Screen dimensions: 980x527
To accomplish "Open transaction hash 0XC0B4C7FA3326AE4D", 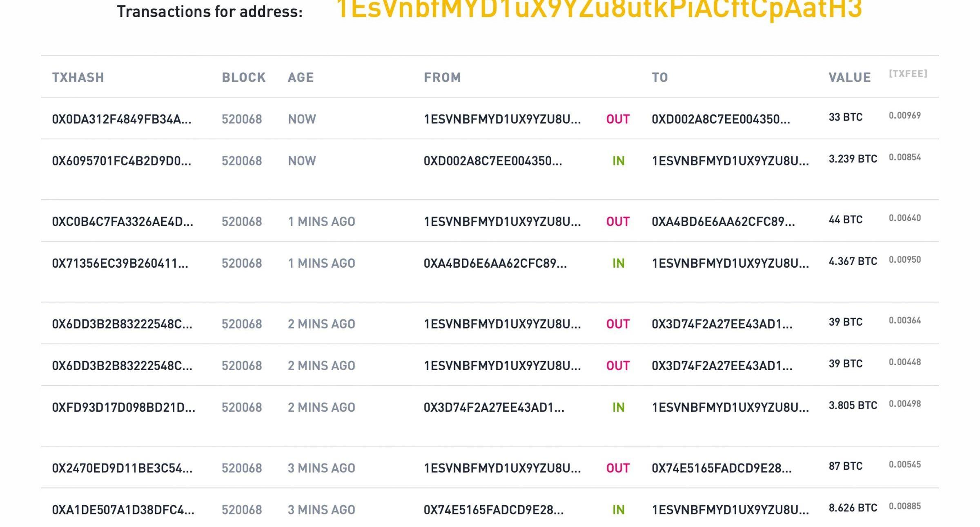I will [122, 222].
